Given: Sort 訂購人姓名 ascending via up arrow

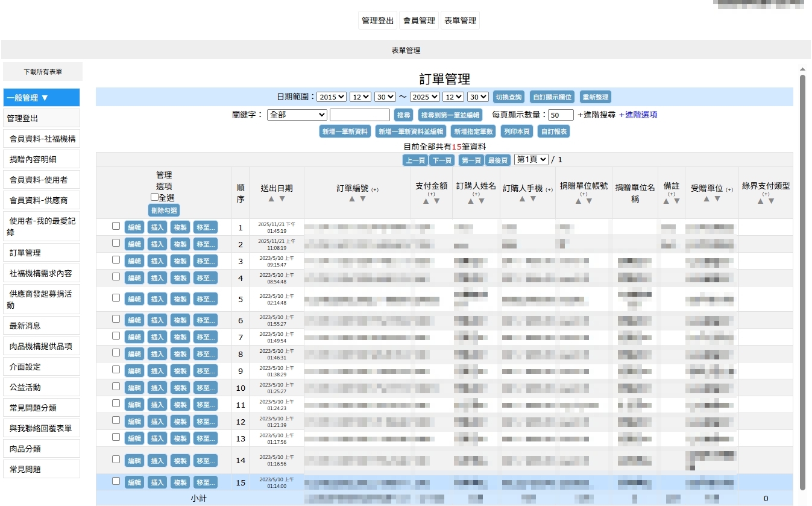Looking at the screenshot, I should [471, 201].
